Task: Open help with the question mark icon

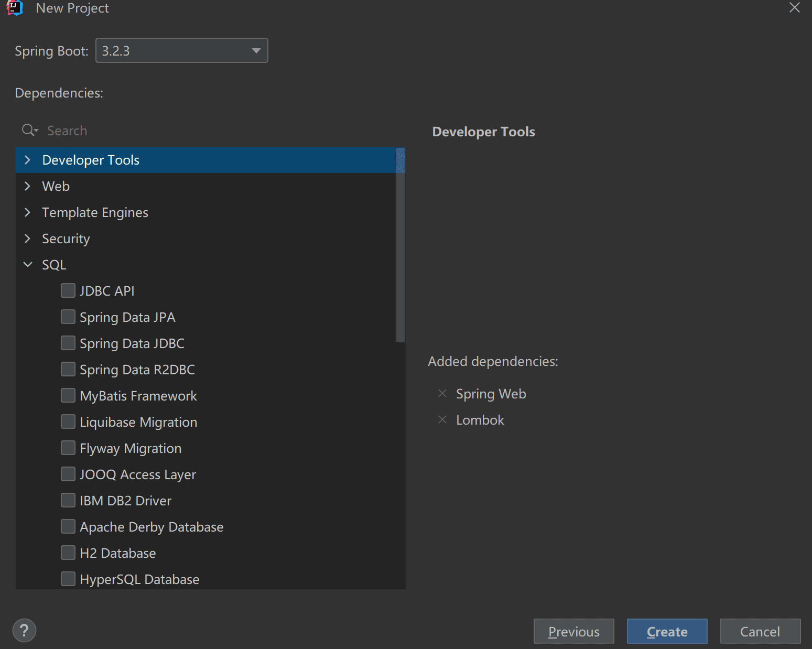Action: click(x=24, y=630)
